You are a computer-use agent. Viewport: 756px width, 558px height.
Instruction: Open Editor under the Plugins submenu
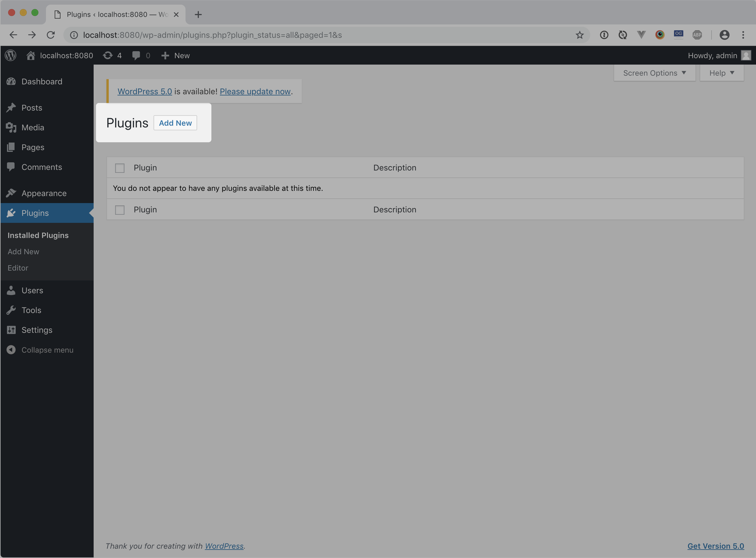[x=18, y=268]
